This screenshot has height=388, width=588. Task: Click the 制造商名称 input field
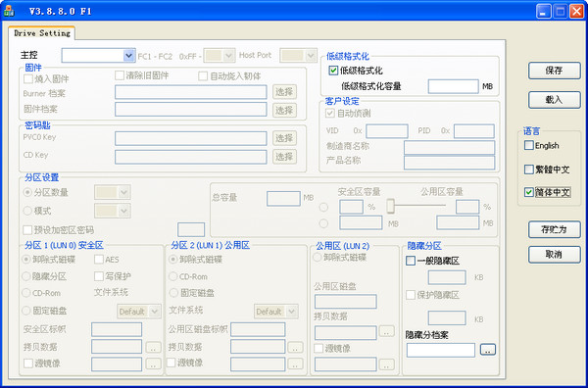coord(449,148)
